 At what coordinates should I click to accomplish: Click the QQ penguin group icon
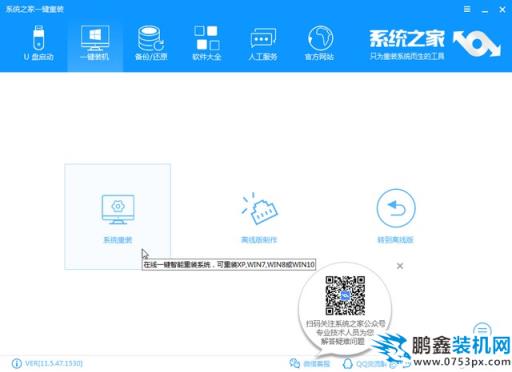click(348, 364)
